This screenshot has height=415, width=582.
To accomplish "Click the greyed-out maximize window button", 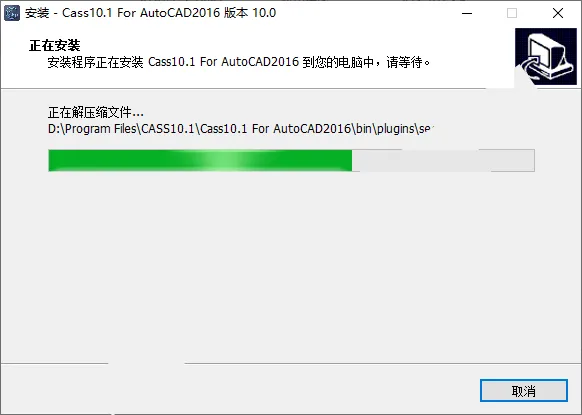I will pyautogui.click(x=512, y=13).
